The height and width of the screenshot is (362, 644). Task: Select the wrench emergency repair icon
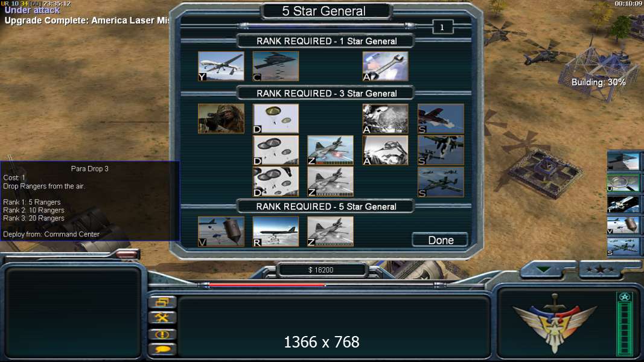[385, 66]
